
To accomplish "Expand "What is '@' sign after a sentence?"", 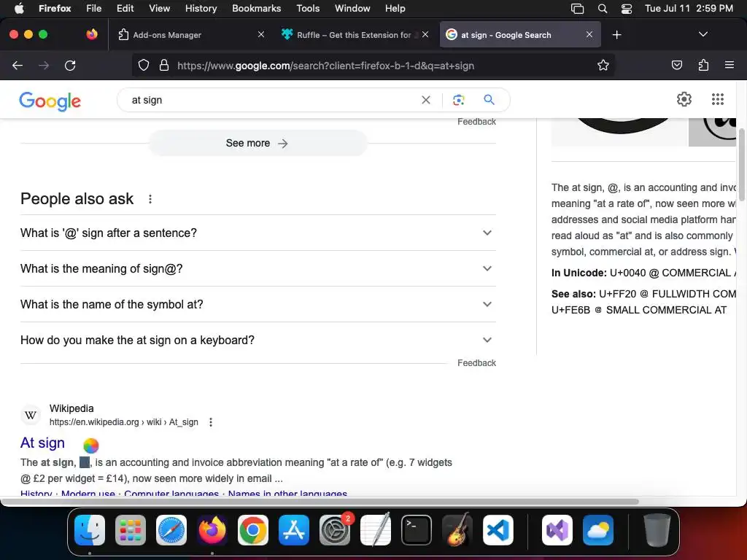I will (x=258, y=233).
